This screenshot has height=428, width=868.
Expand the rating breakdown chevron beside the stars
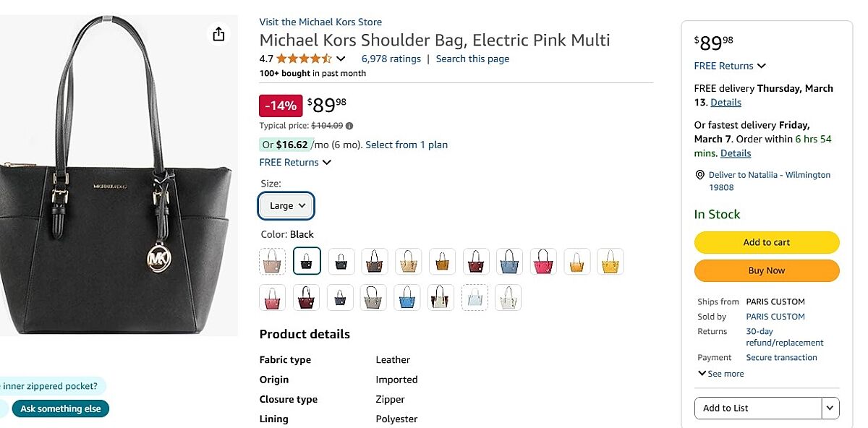pos(341,59)
